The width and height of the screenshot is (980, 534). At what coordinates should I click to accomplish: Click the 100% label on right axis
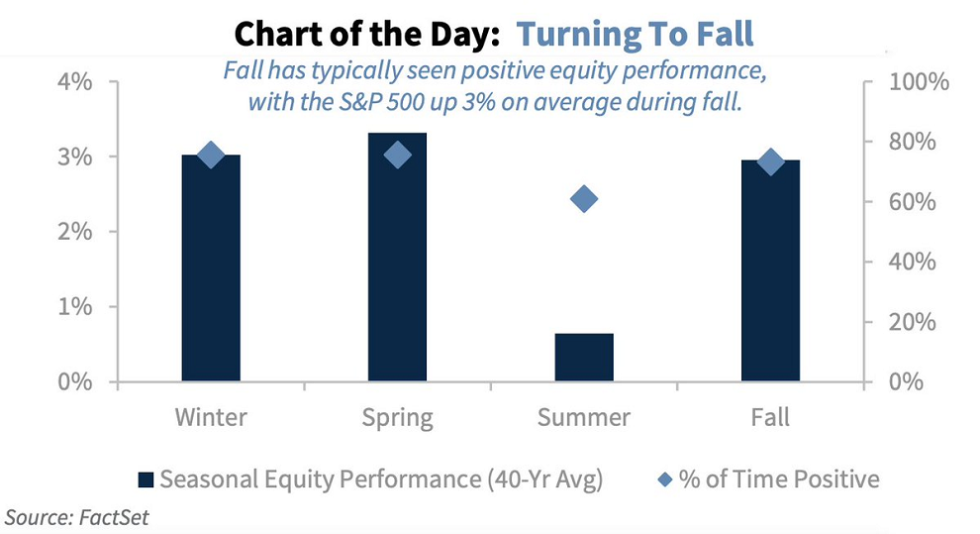(x=917, y=81)
